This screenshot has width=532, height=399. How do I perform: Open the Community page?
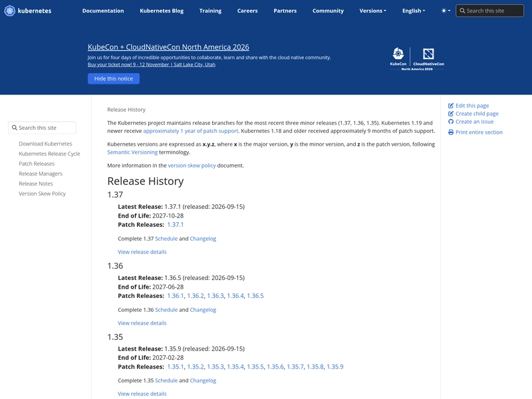[328, 11]
